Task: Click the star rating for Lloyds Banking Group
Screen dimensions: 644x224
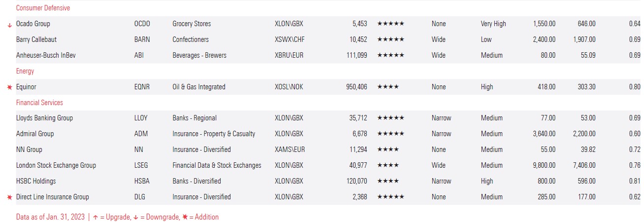Action: click(x=390, y=118)
